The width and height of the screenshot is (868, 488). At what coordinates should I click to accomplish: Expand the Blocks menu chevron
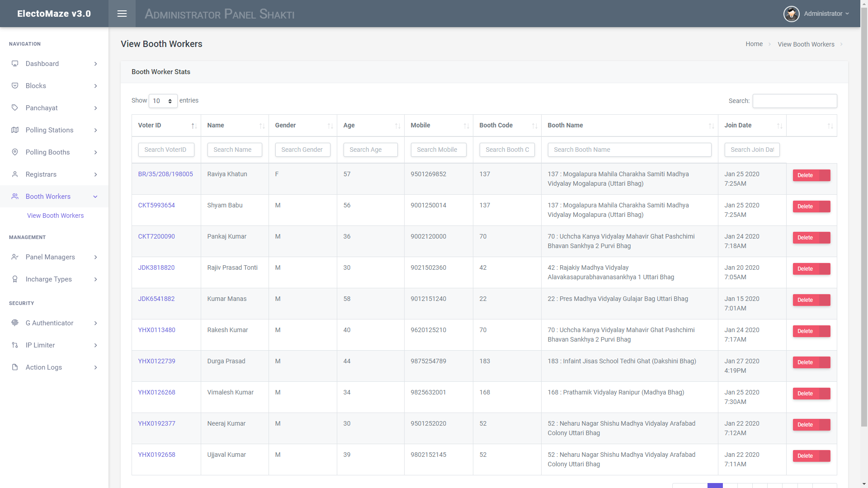95,86
